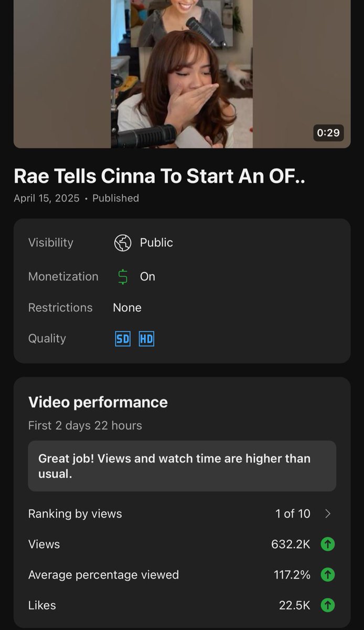Open the Ranking by views row
Viewport: 364px width, 630px height.
[182, 514]
